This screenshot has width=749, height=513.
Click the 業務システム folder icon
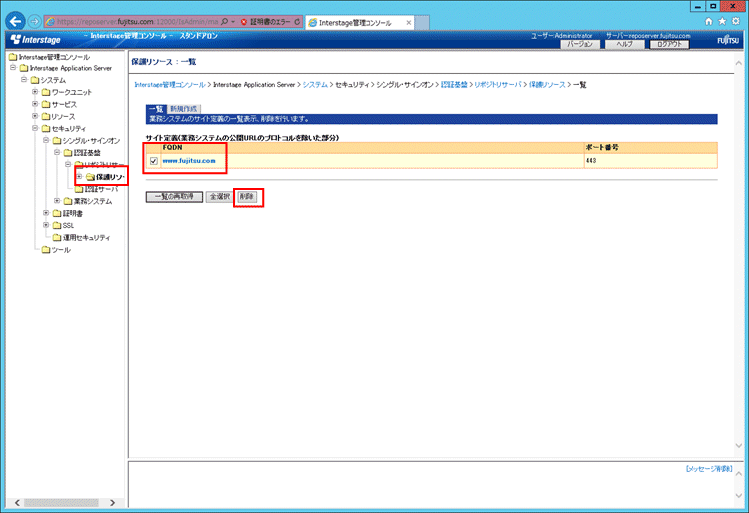[68, 202]
